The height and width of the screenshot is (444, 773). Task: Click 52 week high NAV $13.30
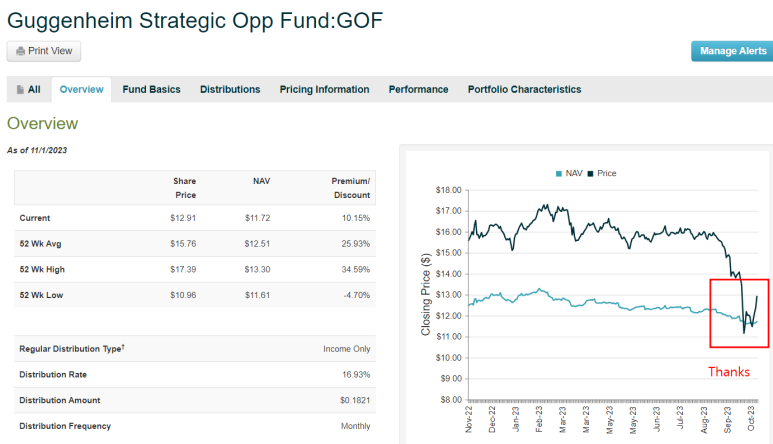point(258,270)
